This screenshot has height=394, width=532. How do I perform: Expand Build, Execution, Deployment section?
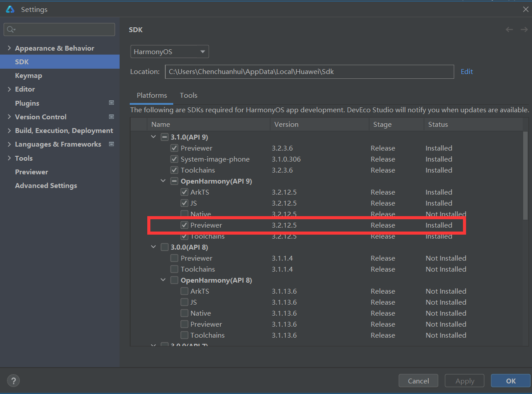tap(9, 130)
